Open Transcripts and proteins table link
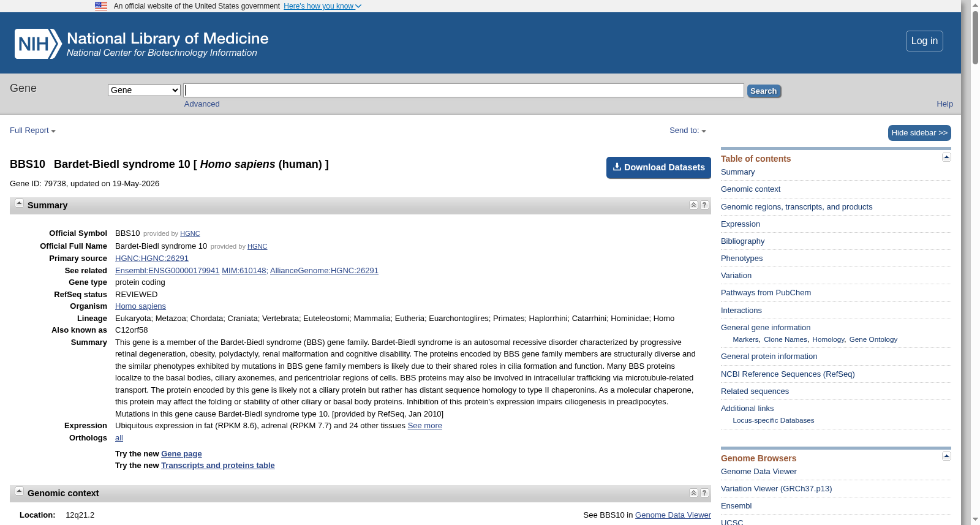The width and height of the screenshot is (980, 525). point(218,466)
